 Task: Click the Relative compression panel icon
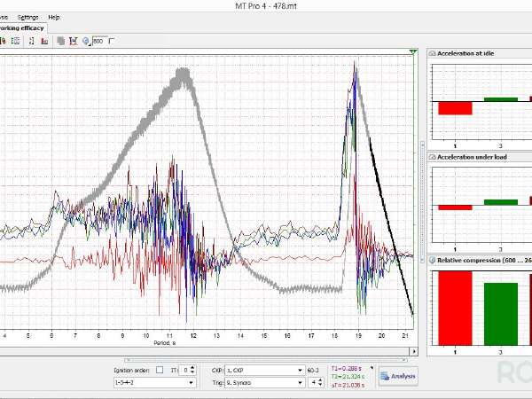point(432,260)
